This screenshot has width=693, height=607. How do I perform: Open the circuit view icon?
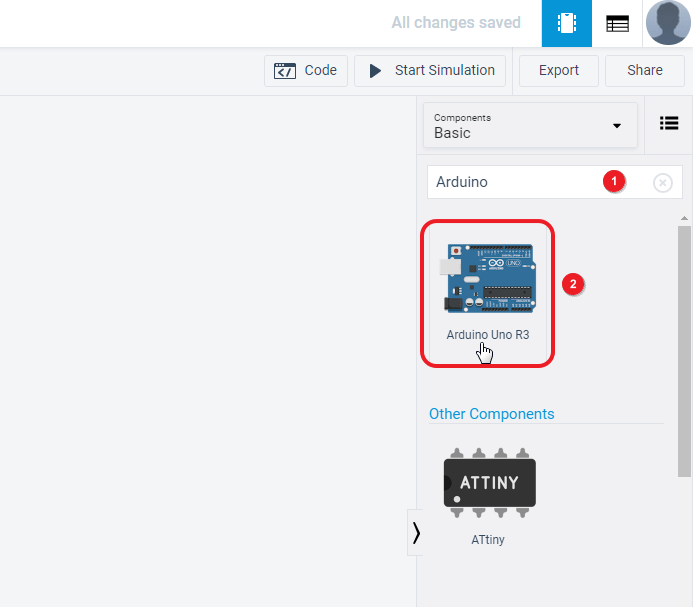pos(567,23)
